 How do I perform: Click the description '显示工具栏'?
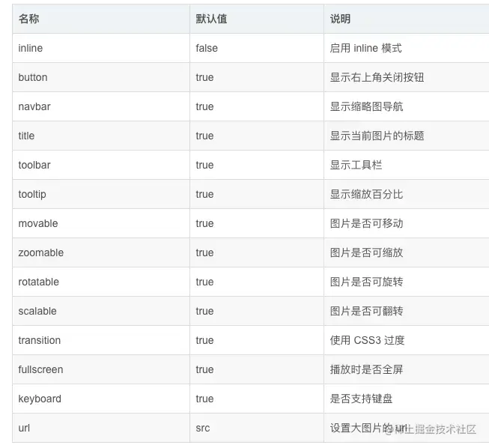tap(356, 165)
